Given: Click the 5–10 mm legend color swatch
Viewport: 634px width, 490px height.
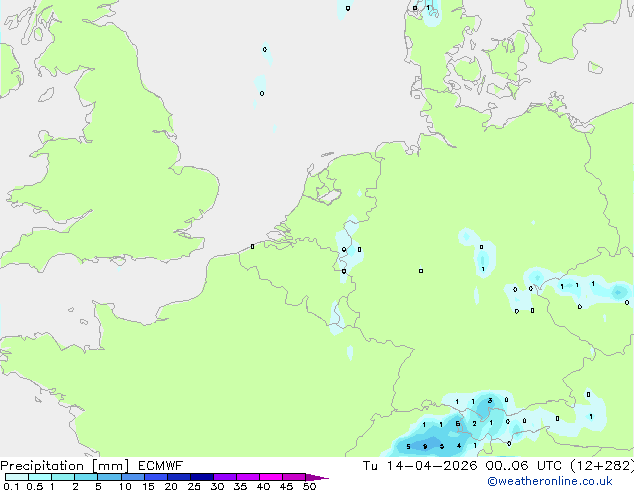Looking at the screenshot, I should point(109,477).
